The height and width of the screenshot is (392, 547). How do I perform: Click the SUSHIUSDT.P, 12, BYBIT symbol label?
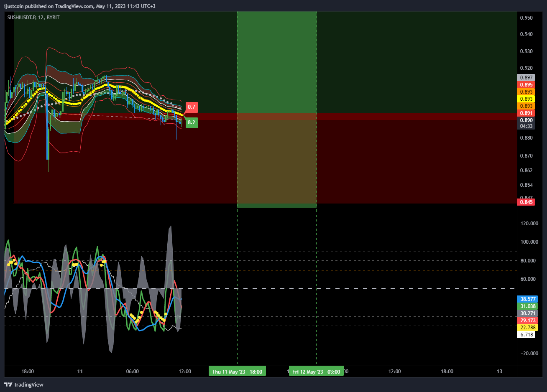[33, 18]
